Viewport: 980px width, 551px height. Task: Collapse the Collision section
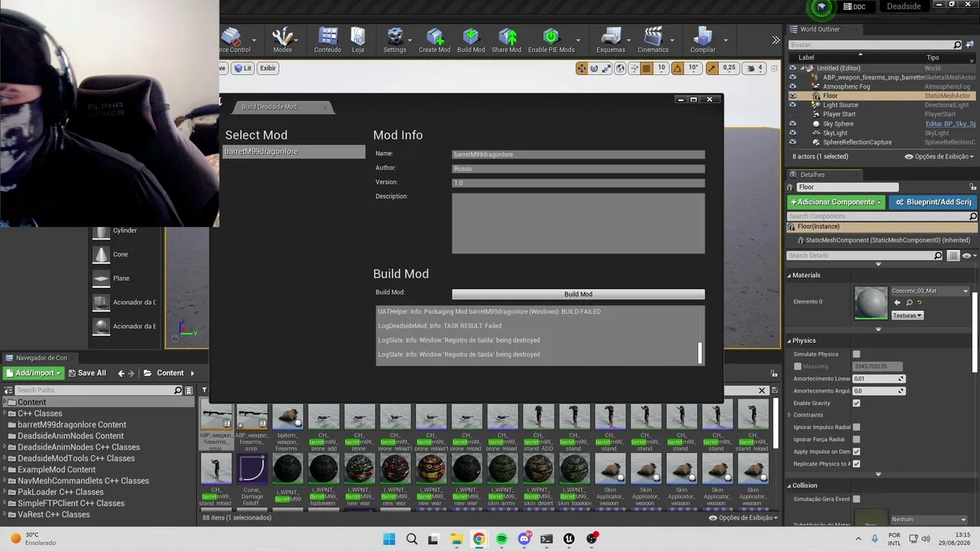tap(789, 485)
